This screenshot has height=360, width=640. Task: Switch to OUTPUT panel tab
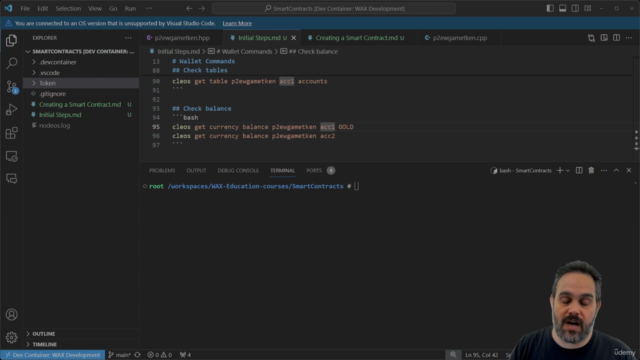[x=196, y=171]
